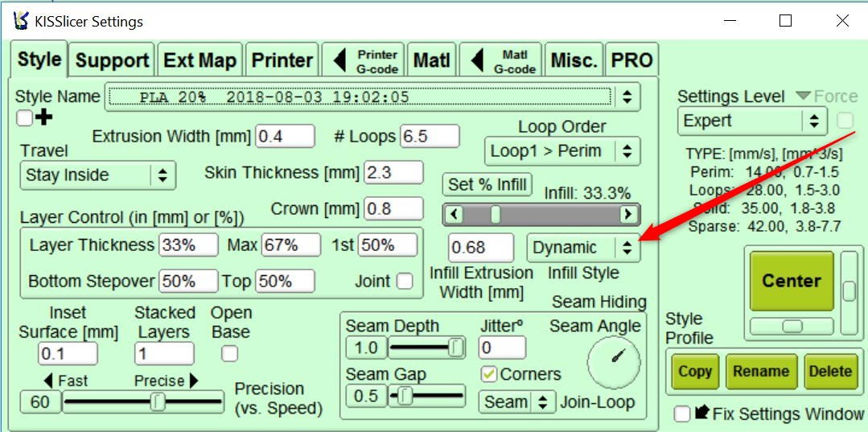Click the KISSlicer app icon in title bar
Screen dimensions: 868x432
(x=21, y=22)
